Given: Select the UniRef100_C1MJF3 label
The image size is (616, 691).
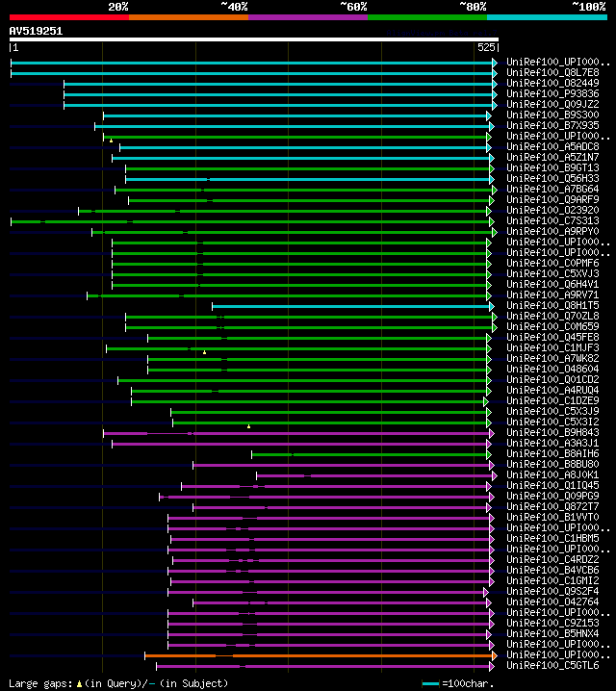Looking at the screenshot, I should coord(552,347).
